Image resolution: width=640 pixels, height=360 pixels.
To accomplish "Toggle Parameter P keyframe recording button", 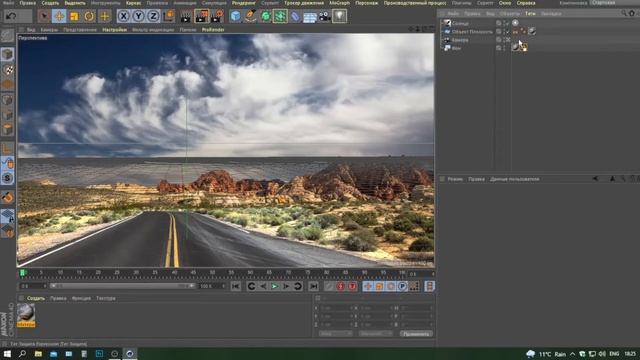I will point(402,286).
